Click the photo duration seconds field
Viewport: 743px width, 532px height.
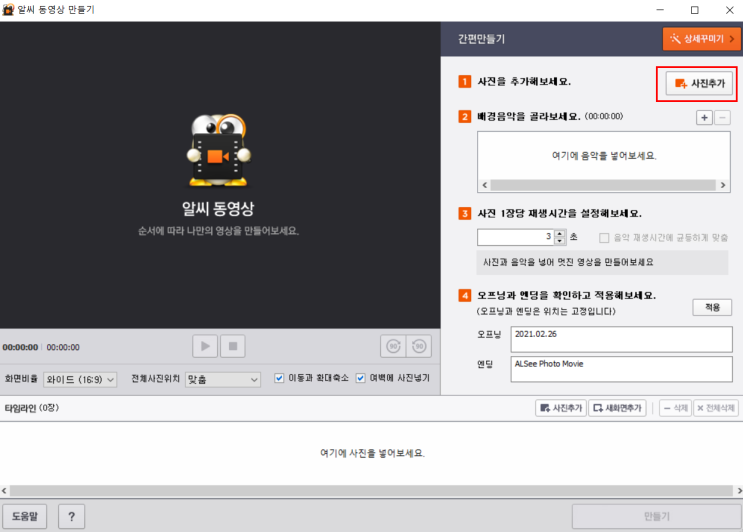[516, 237]
